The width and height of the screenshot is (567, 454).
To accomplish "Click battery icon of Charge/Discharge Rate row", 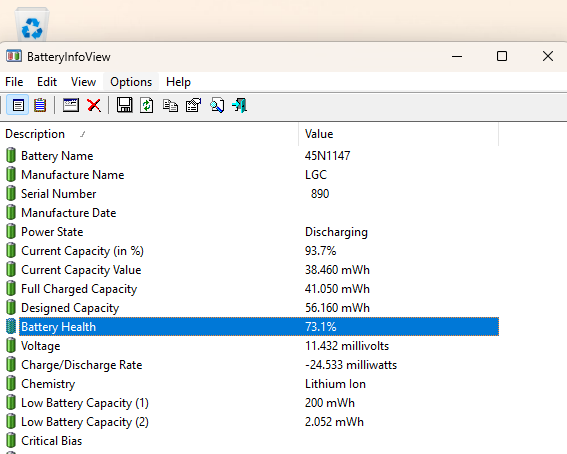I will coord(11,364).
